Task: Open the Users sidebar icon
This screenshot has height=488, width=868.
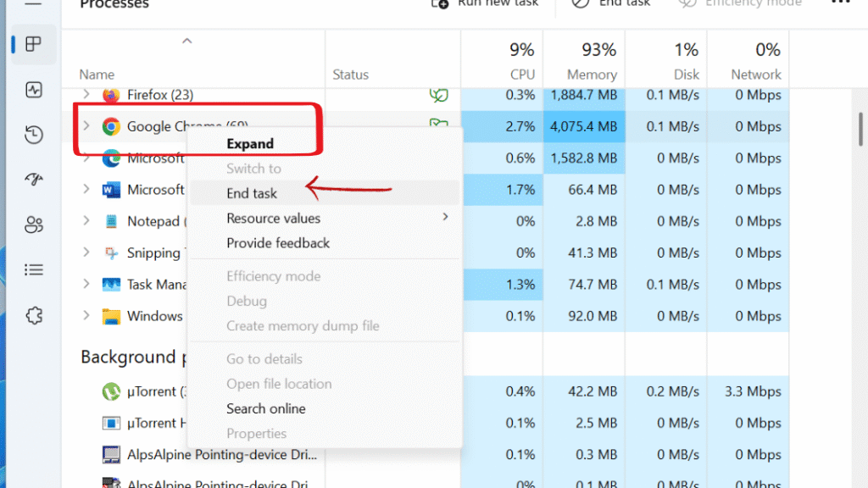Action: (34, 225)
